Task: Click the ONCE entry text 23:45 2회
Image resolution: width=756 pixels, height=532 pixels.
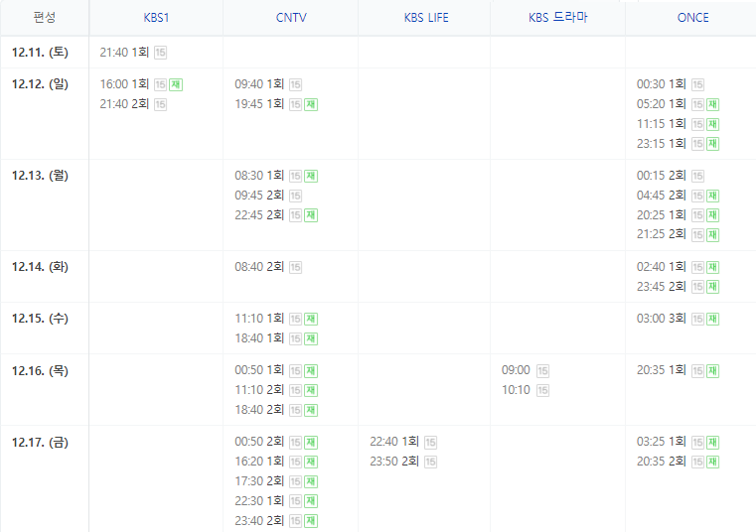Action: (x=662, y=287)
